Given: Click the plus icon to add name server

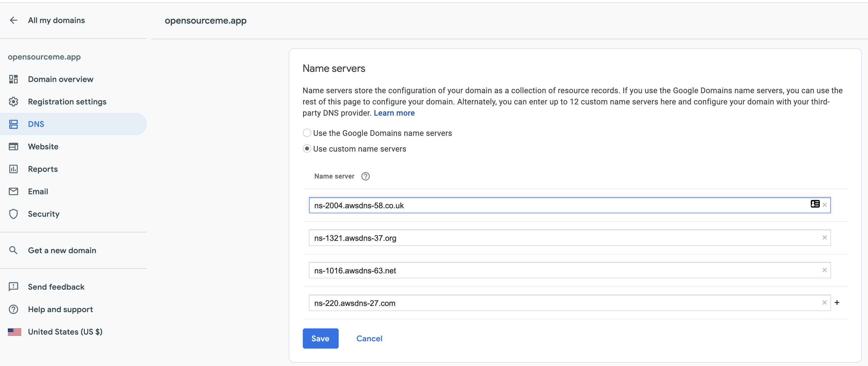Looking at the screenshot, I should click(x=837, y=303).
